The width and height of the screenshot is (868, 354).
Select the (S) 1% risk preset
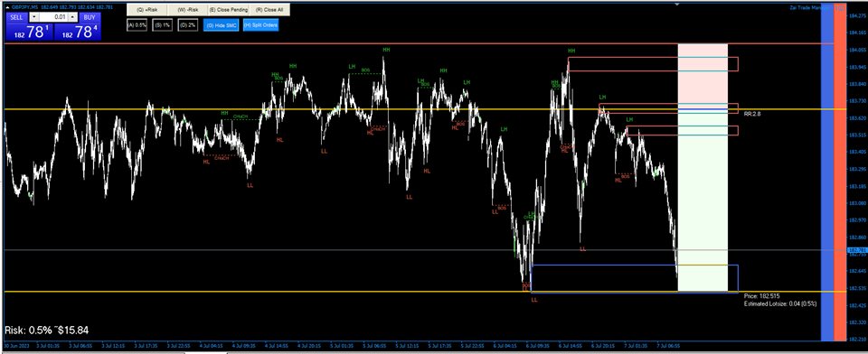pyautogui.click(x=162, y=25)
